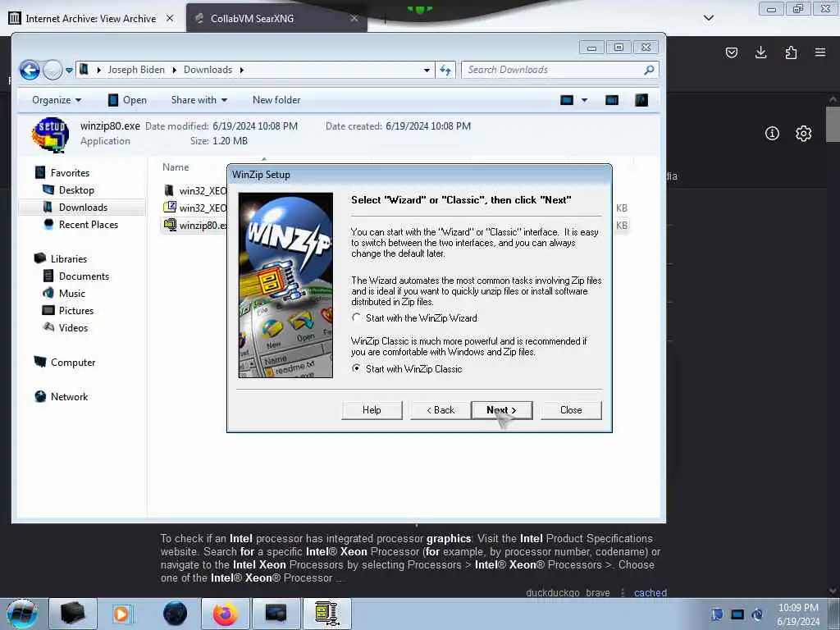Expand address bar history dropdown
This screenshot has height=630, width=840.
(427, 71)
